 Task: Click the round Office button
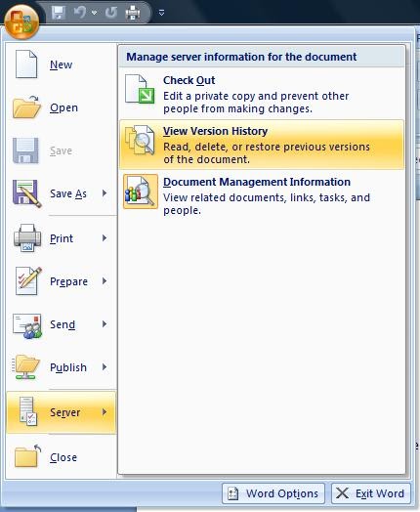[21, 21]
